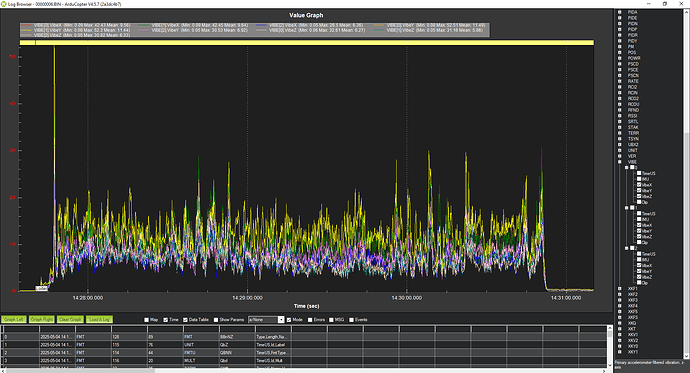Screen dimensions: 690x373
Task: Click the Graph Left button
Action: click(x=14, y=319)
